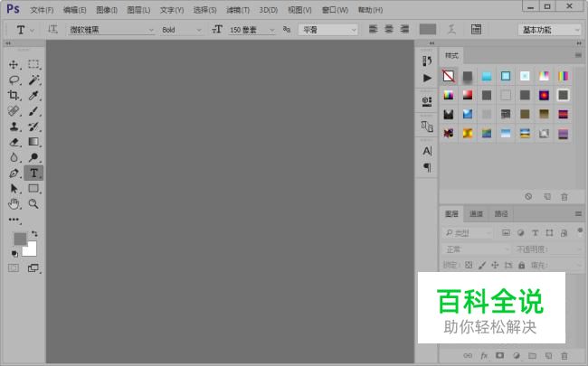This screenshot has height=366, width=588.
Task: Open the workspace switcher dropdown
Action: click(549, 30)
